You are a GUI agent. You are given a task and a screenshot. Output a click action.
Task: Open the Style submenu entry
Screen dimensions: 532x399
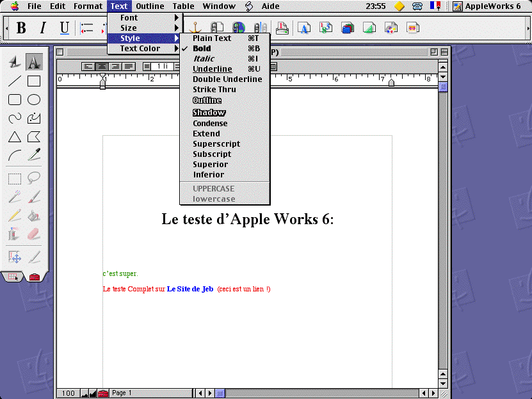145,38
